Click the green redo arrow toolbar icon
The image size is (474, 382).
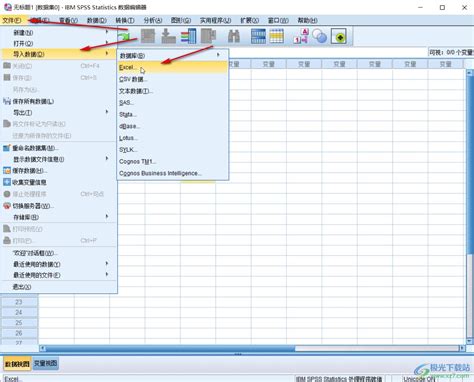[124, 36]
